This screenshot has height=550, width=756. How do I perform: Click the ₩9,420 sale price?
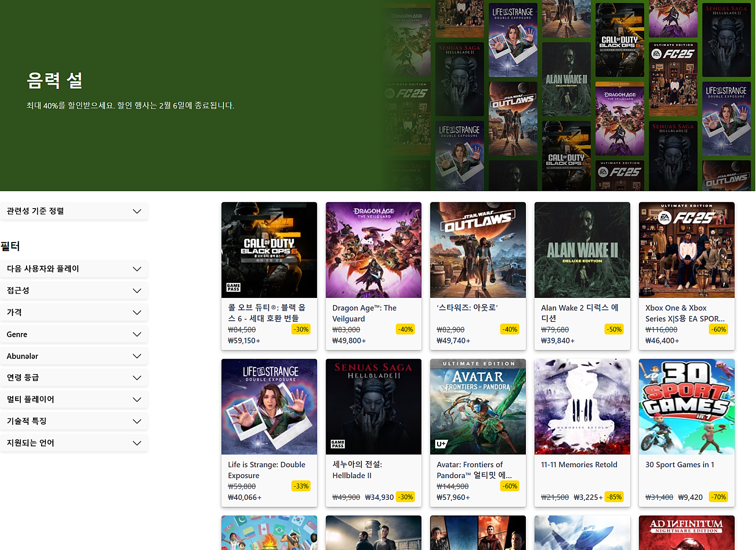(690, 498)
